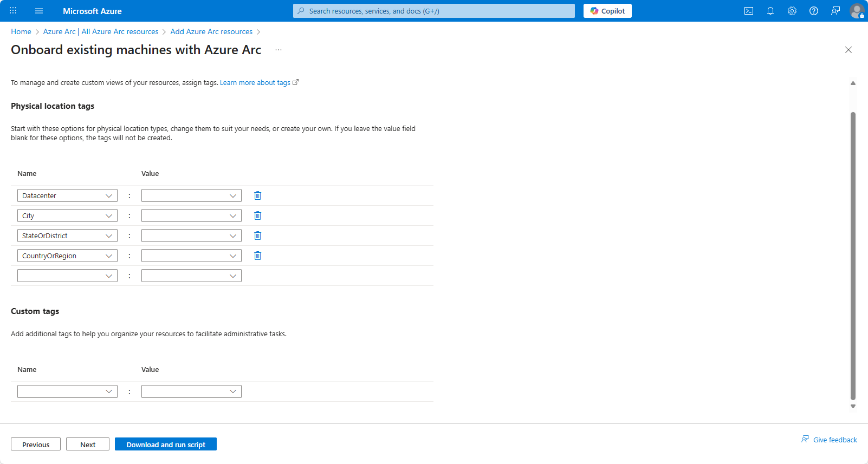Click the vertical scrollbar thumb

(853, 254)
